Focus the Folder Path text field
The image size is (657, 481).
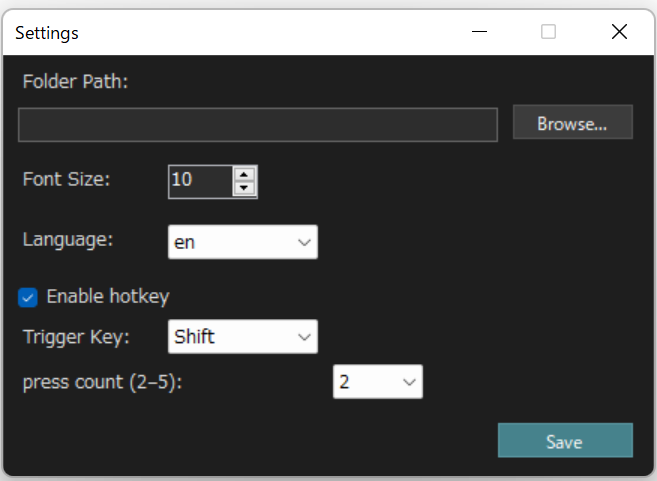coord(257,125)
